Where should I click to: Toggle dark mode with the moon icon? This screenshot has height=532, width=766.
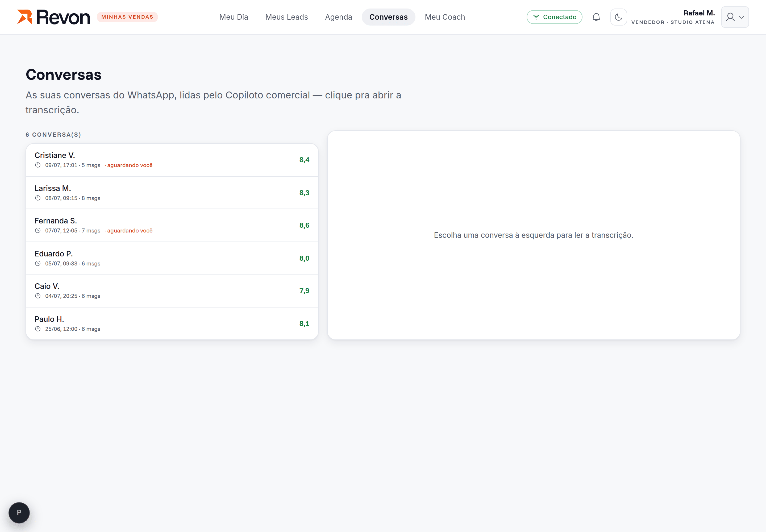point(618,17)
